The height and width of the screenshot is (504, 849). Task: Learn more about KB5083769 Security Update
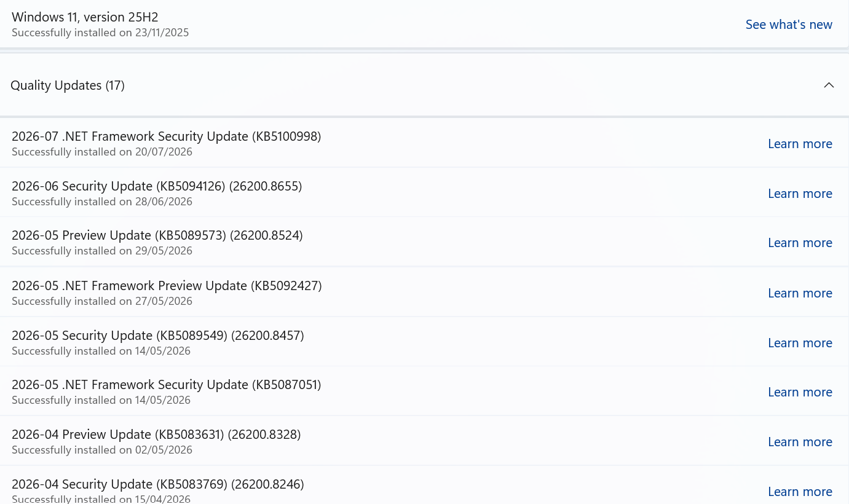[800, 492]
